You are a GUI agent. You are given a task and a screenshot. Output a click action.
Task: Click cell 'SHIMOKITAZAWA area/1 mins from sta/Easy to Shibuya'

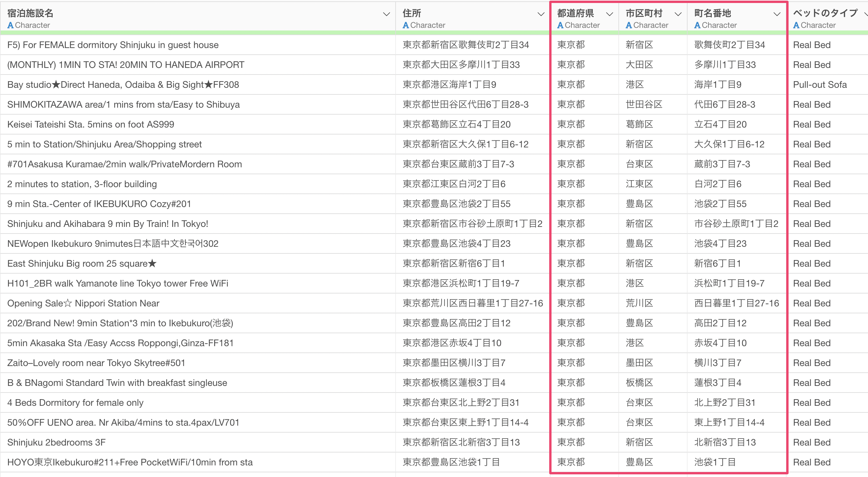click(x=198, y=104)
